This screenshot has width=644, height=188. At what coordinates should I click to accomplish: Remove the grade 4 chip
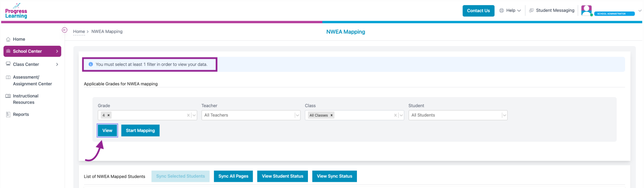coord(109,115)
